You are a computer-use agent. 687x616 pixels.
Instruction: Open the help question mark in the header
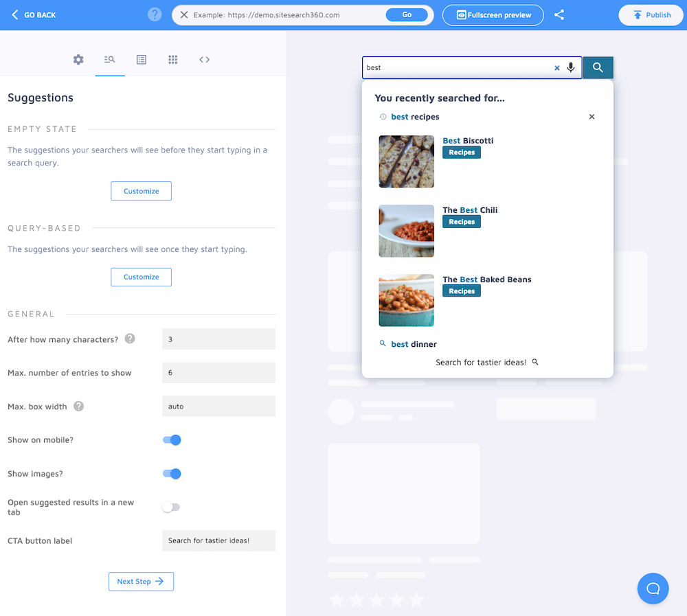point(155,14)
